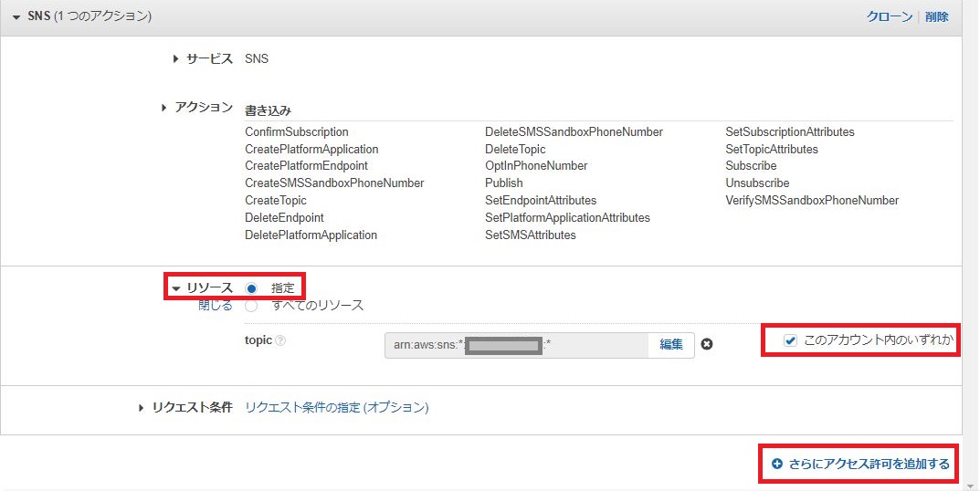This screenshot has height=491, width=980.
Task: Expand the アクション row
Action: [x=163, y=108]
